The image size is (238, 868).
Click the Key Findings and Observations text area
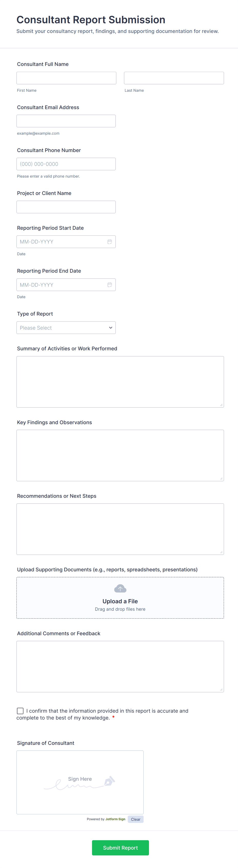(120, 455)
